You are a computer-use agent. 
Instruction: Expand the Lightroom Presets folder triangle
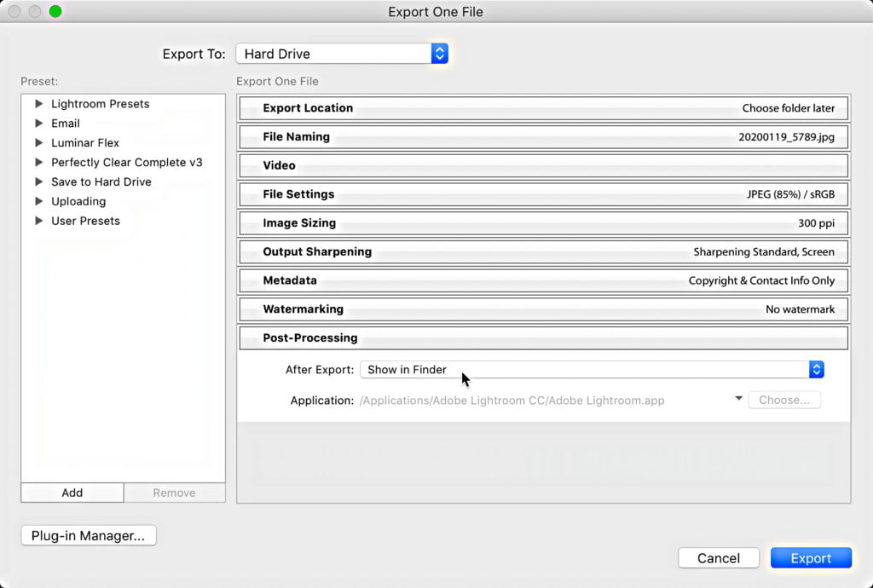[x=38, y=104]
